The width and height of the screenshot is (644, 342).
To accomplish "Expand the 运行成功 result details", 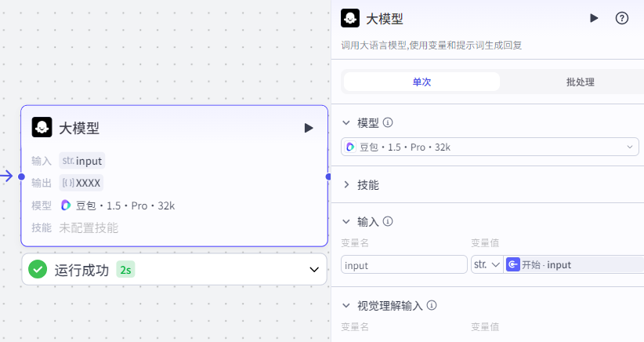I will tap(314, 270).
